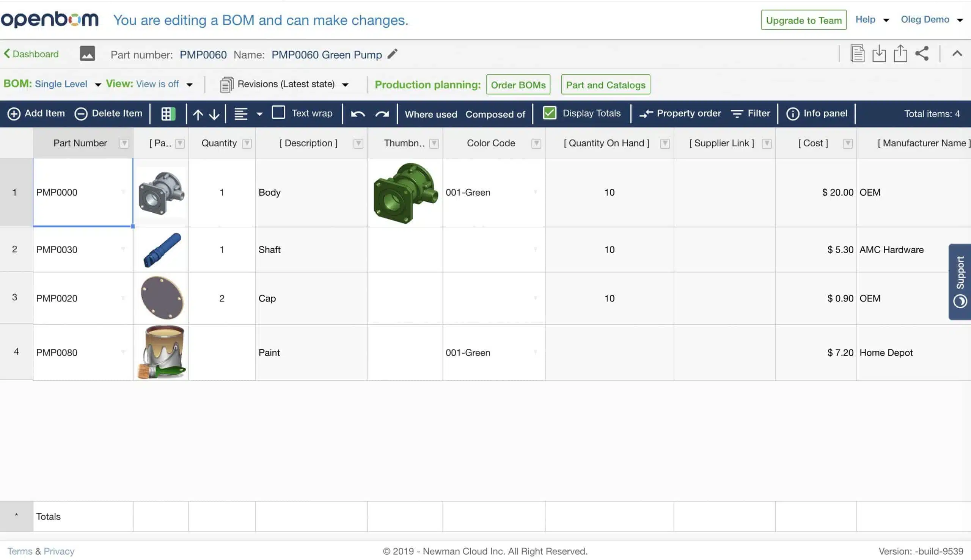Open Cost column filter arrow
The image size is (971, 560).
pos(847,143)
